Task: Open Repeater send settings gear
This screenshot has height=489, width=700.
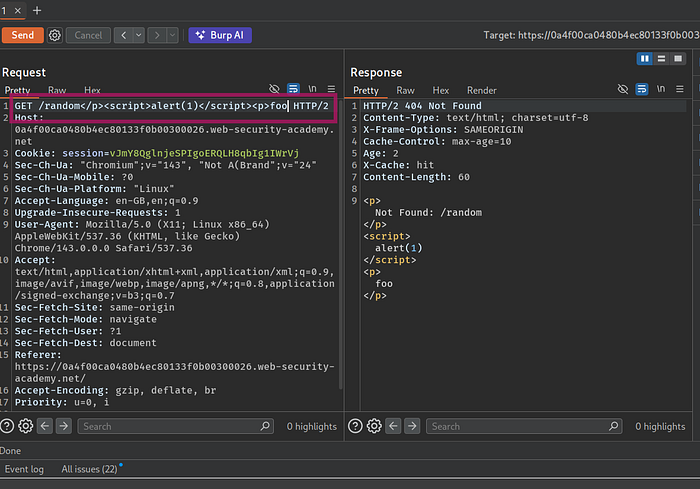Action: 55,35
